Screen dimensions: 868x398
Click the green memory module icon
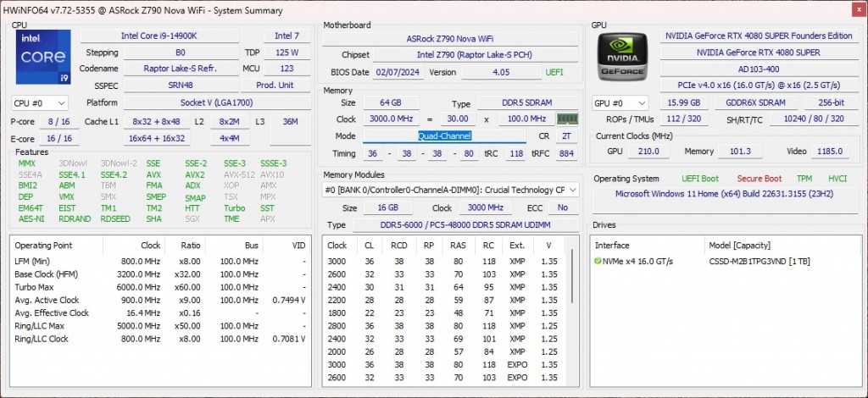pos(566,119)
